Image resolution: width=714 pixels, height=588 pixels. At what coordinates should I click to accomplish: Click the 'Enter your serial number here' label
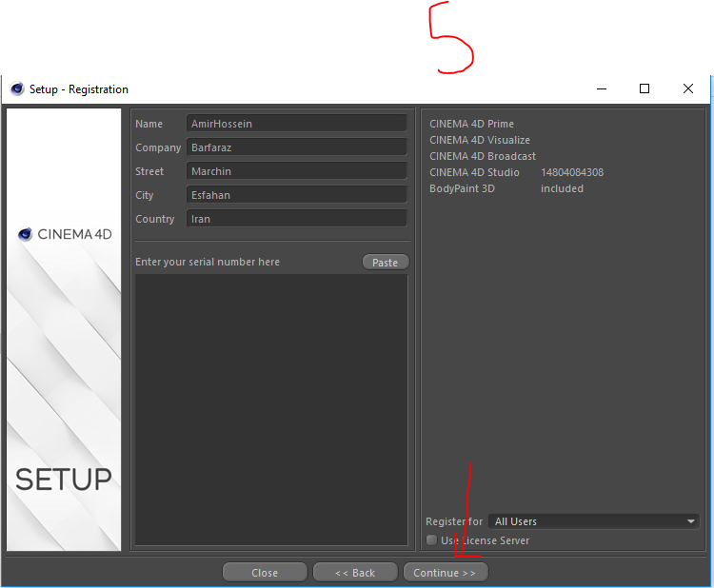coord(208,262)
